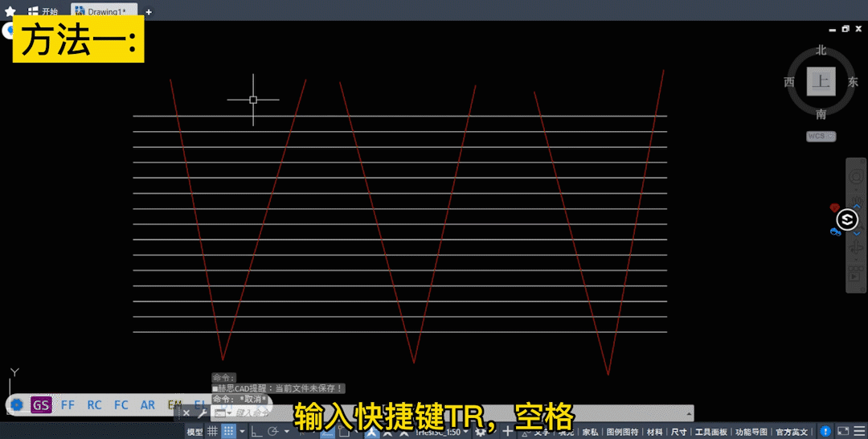The image size is (868, 439).
Task: Open the 图例图符 legend symbols panel
Action: (622, 432)
